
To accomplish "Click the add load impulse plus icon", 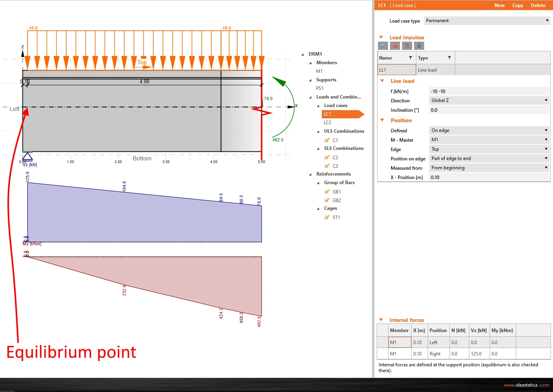I will click(383, 46).
